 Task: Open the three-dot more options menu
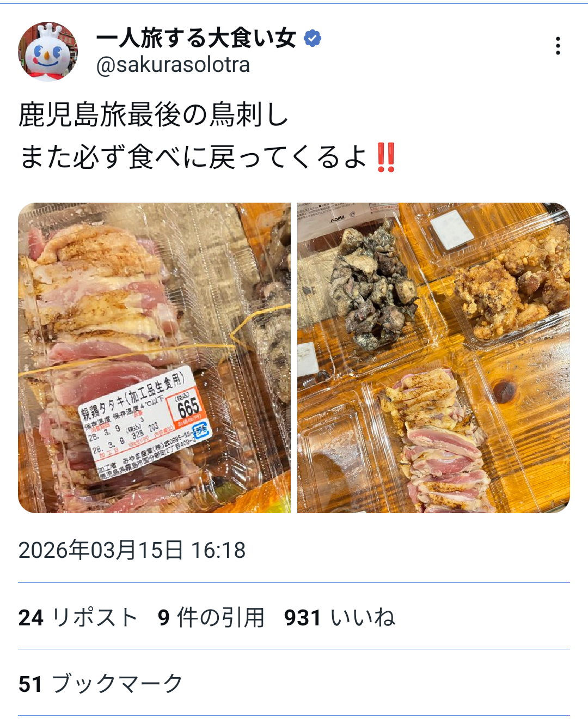coord(558,46)
